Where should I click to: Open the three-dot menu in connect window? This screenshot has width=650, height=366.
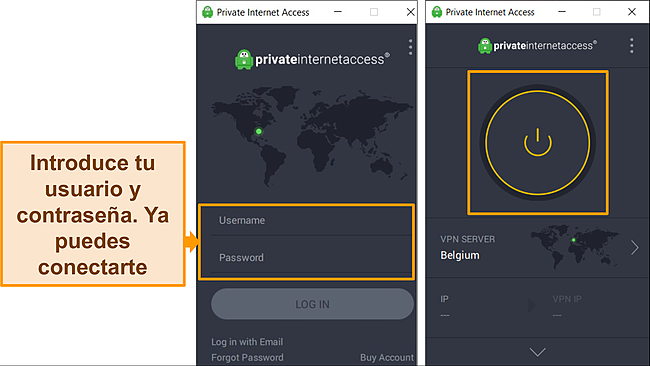(x=631, y=45)
